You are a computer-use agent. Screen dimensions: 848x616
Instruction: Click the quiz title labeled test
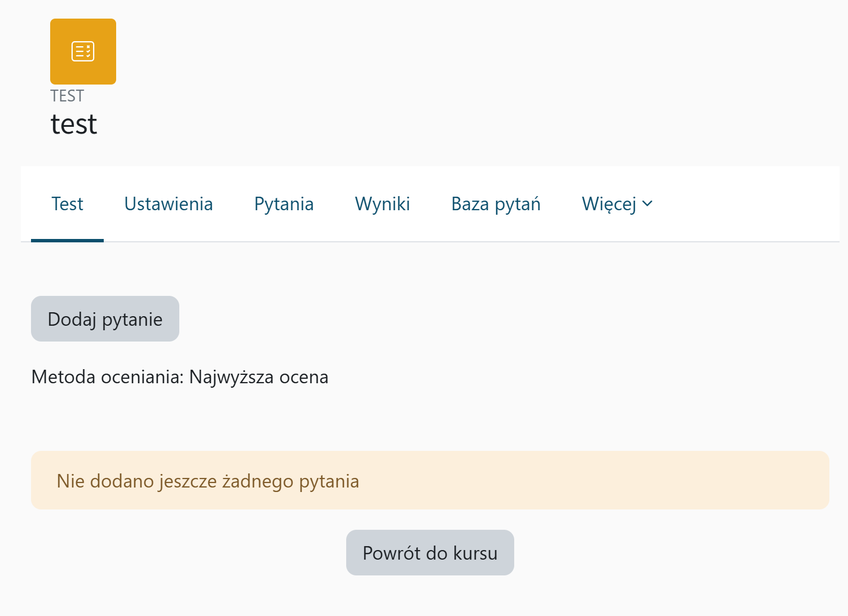(x=73, y=124)
